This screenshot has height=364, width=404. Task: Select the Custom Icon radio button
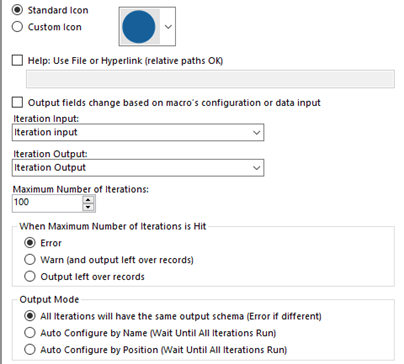17,27
